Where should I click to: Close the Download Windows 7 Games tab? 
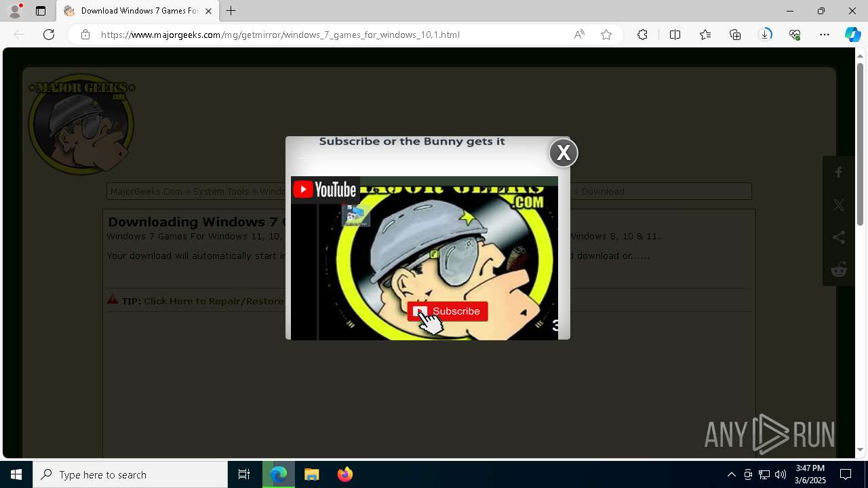point(208,11)
